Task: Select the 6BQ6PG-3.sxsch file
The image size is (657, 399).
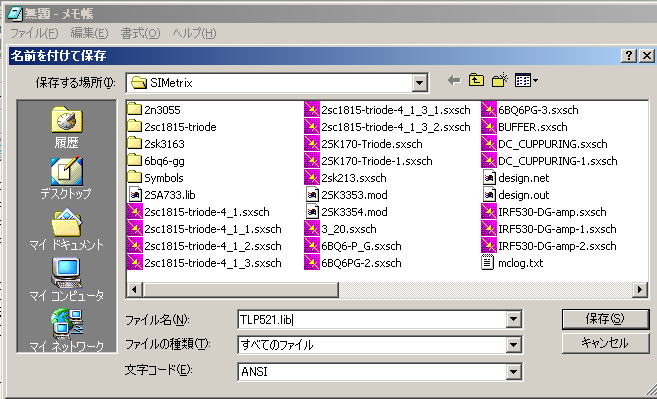Action: (530, 110)
